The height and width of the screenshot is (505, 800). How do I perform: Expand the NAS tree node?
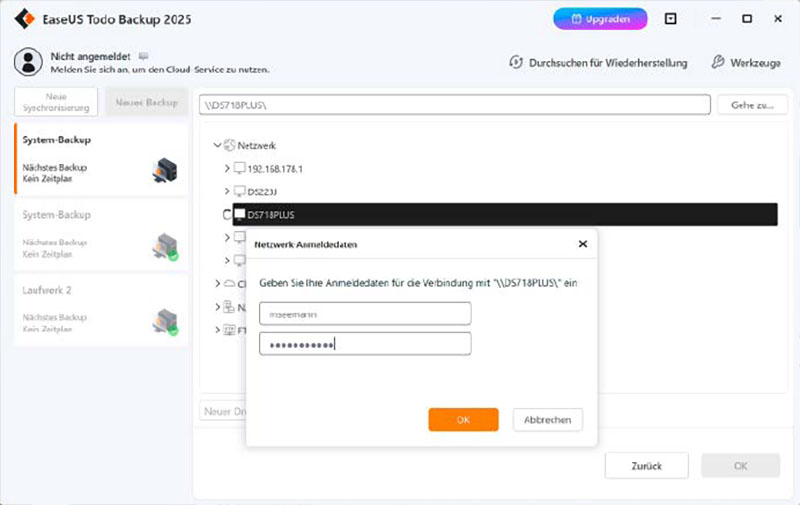(217, 307)
